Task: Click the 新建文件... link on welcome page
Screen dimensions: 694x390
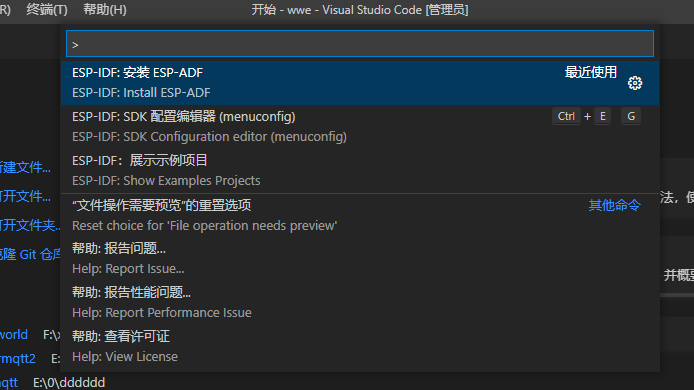Action: [25, 167]
